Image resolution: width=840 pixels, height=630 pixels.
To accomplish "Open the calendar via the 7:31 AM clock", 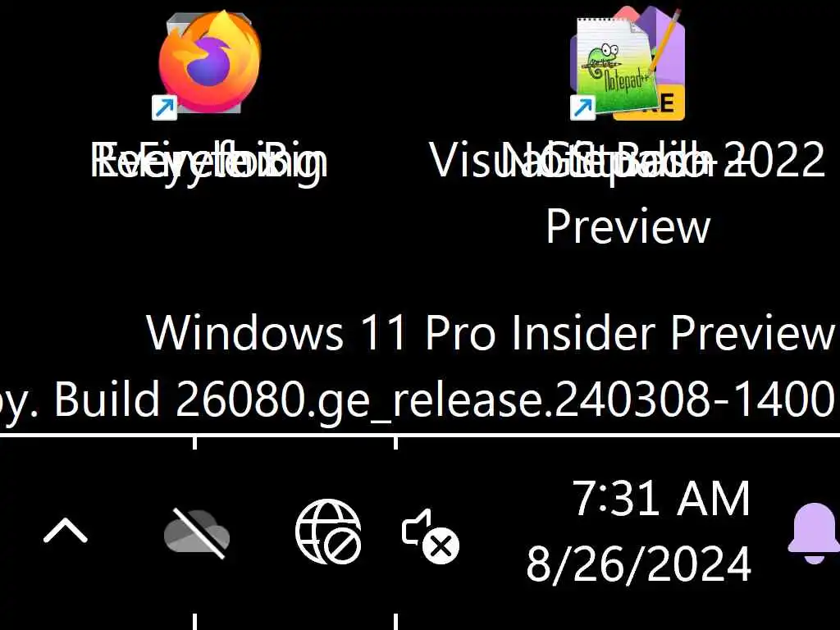I will tap(662, 498).
